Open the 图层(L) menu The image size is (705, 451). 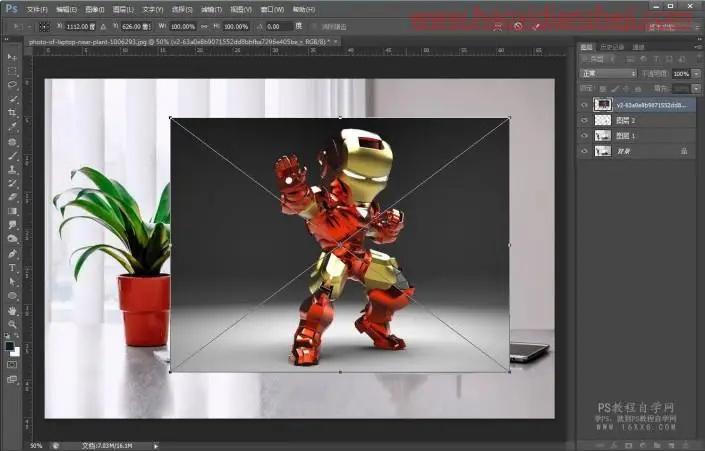click(123, 9)
